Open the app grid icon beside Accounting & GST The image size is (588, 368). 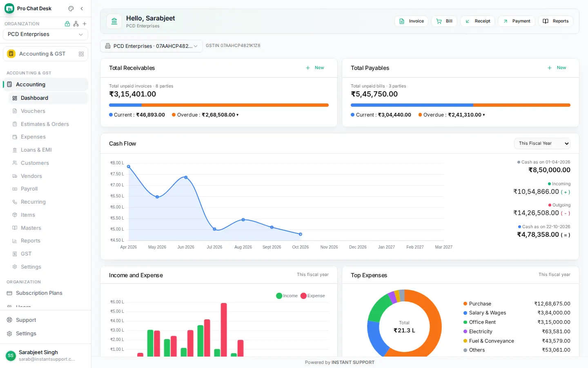(81, 54)
